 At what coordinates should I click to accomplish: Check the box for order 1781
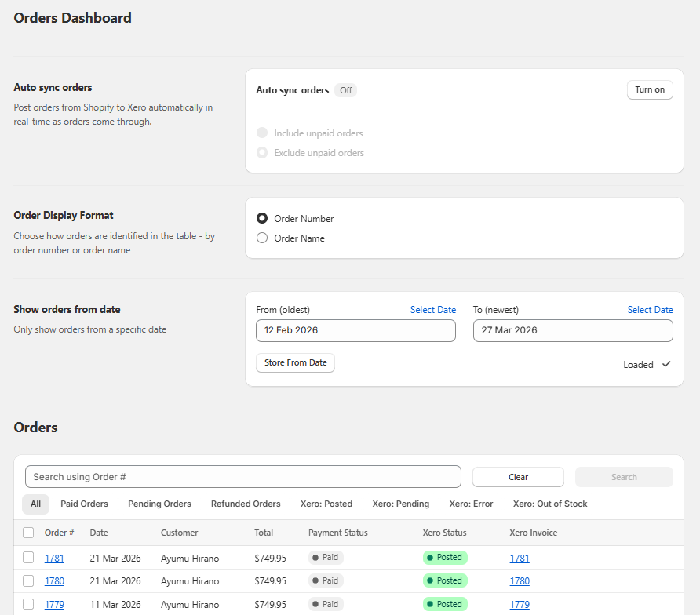coord(28,558)
